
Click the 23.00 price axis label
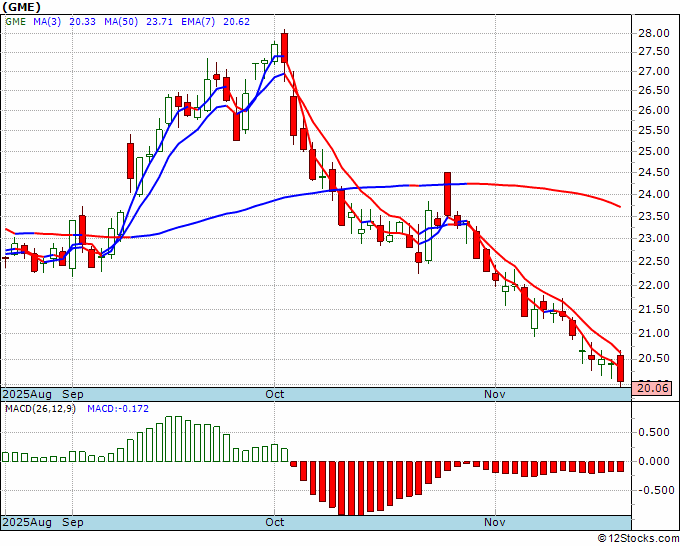[654, 239]
